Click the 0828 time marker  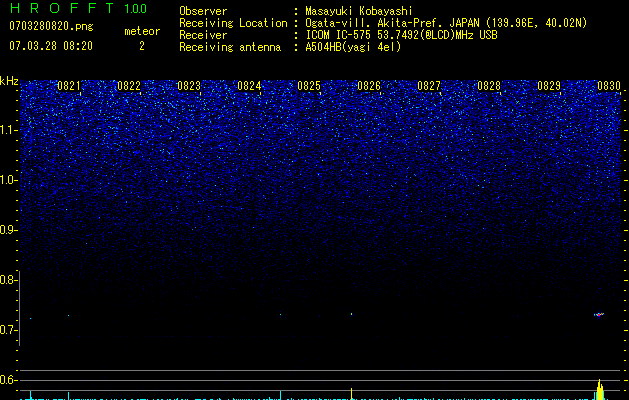489,86
